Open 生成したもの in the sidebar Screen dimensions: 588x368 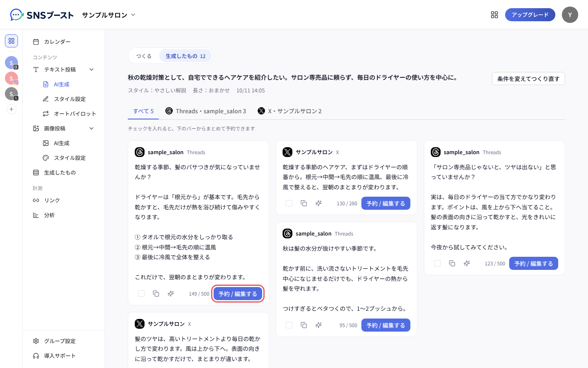[64, 173]
